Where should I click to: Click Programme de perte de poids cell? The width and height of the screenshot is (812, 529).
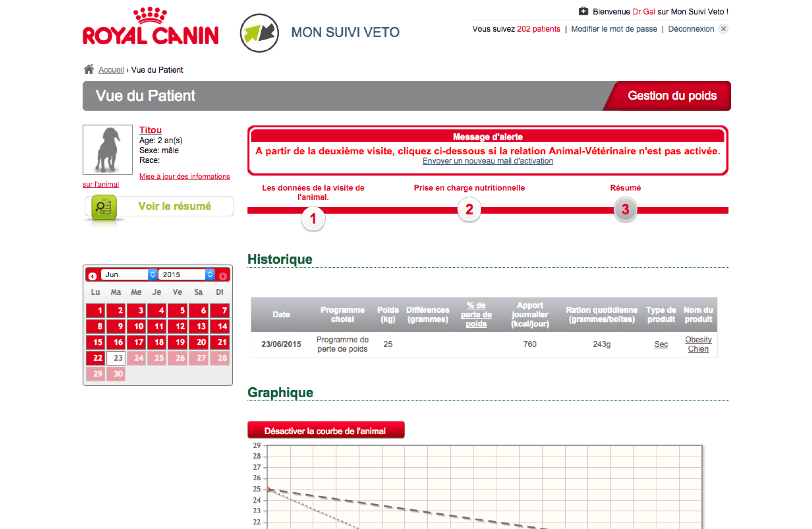(x=342, y=344)
